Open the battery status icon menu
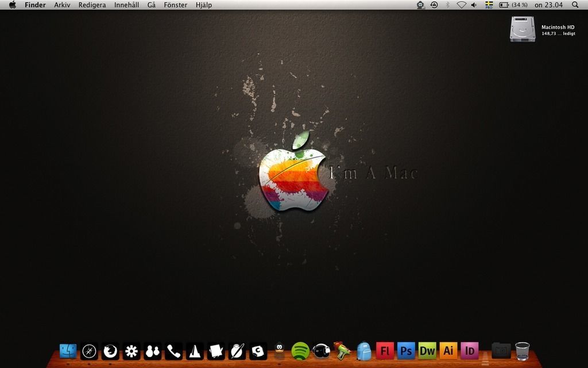The image size is (588, 368). pos(504,5)
